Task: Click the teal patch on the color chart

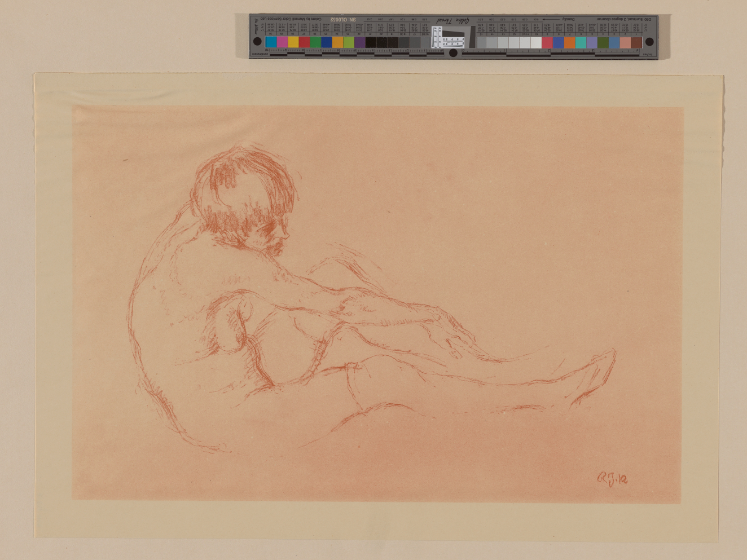Action: point(581,42)
